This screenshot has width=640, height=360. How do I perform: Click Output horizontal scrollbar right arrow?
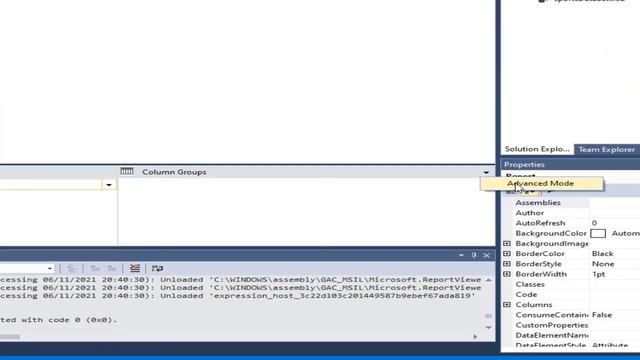(475, 337)
